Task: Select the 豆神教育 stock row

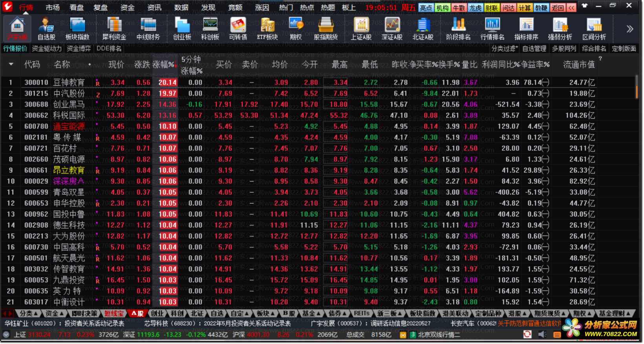Action: tap(298, 82)
